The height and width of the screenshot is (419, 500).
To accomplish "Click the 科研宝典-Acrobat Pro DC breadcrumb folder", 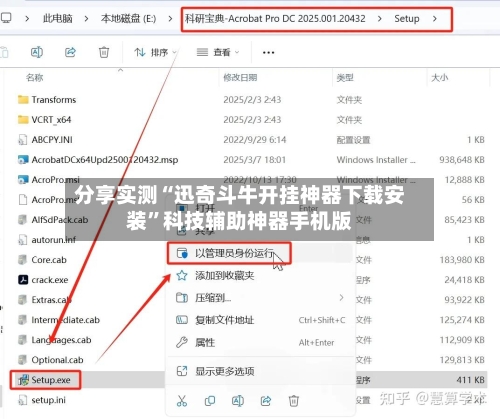I will 275,18.
